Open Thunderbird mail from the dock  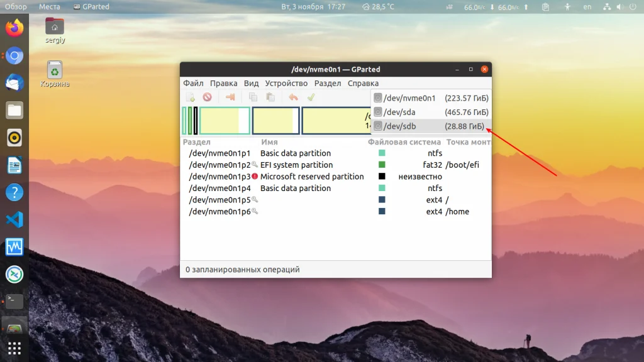pos(14,83)
